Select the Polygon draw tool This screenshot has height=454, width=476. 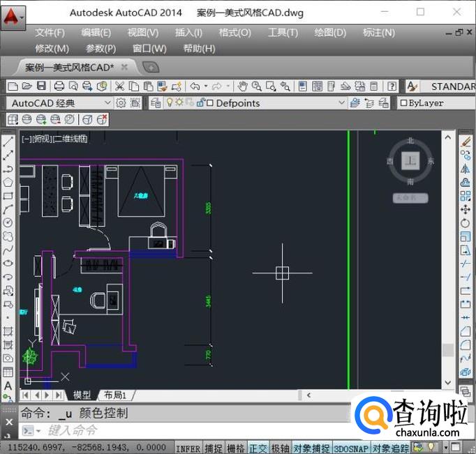click(x=8, y=182)
